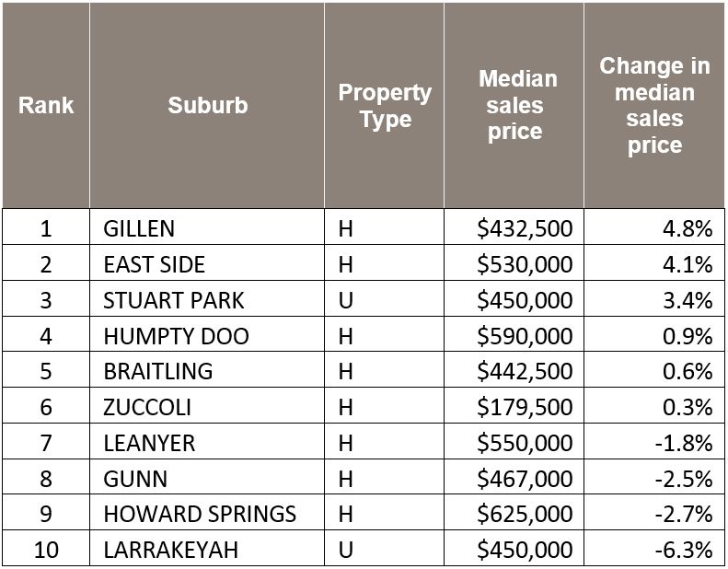The width and height of the screenshot is (728, 569).
Task: Click the 4.8% change cell
Action: click(688, 228)
